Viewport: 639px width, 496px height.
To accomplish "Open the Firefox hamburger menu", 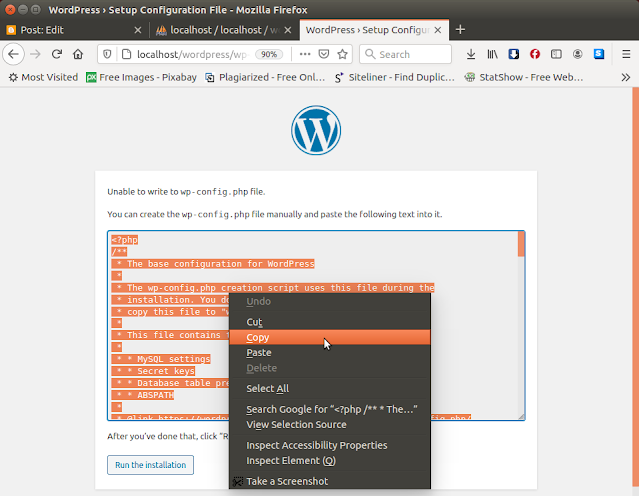I will pyautogui.click(x=626, y=54).
